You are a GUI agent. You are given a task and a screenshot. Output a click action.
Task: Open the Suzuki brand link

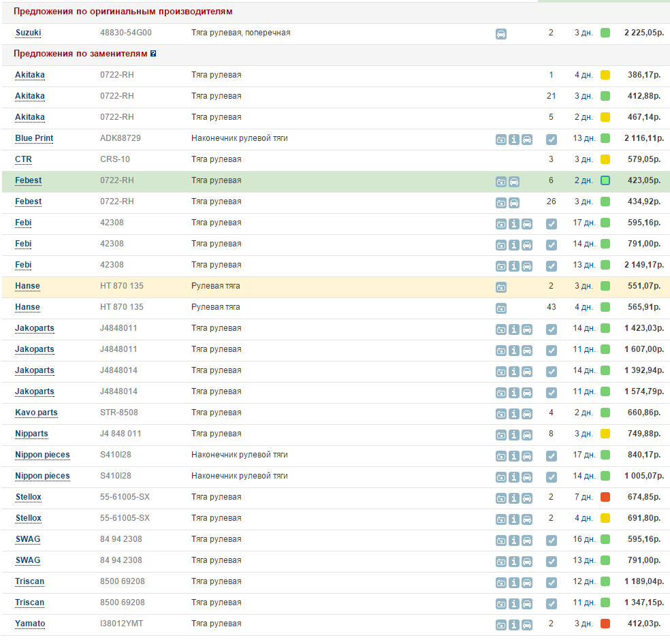click(x=28, y=33)
